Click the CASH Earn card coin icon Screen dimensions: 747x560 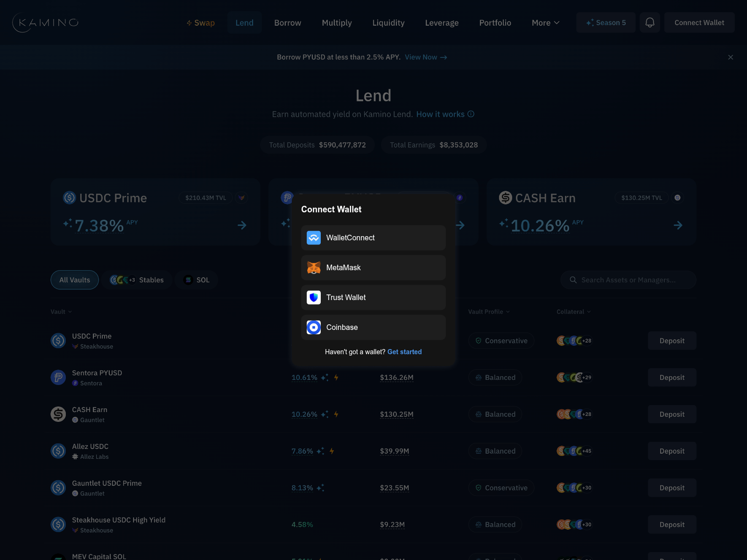point(506,198)
